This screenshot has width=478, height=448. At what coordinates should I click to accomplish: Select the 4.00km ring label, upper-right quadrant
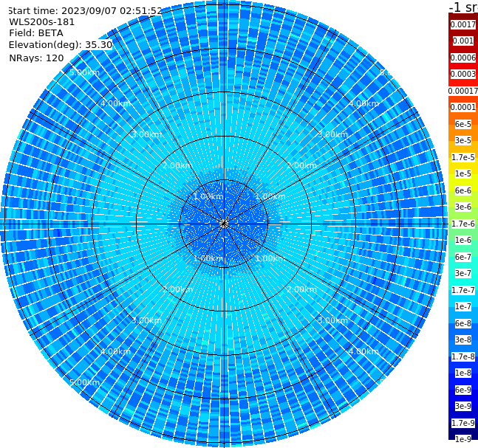pos(363,103)
